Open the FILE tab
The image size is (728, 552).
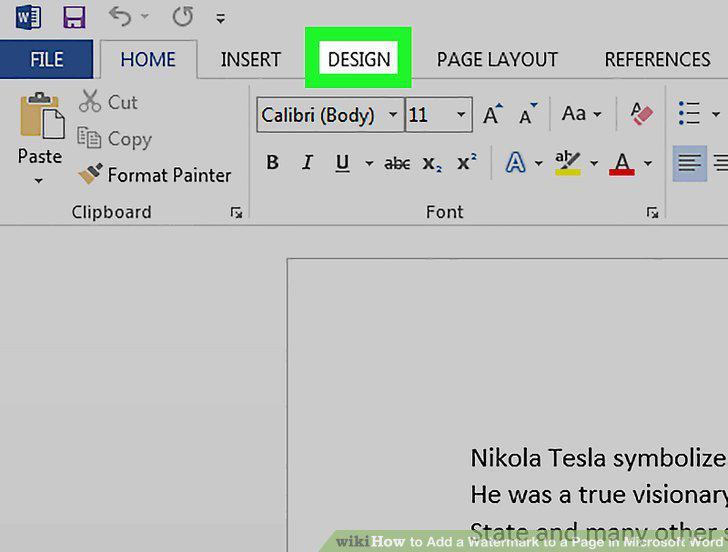tap(46, 59)
